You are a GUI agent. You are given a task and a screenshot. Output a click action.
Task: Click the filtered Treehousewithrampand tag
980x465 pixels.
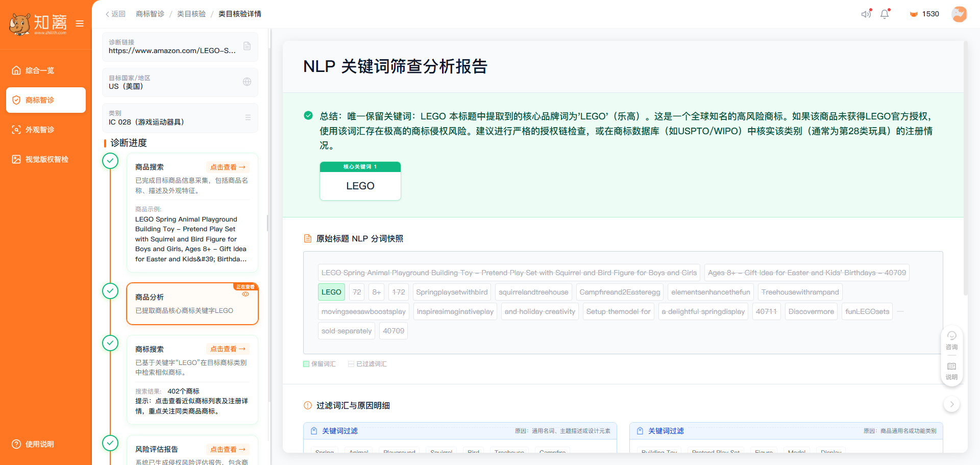click(800, 292)
